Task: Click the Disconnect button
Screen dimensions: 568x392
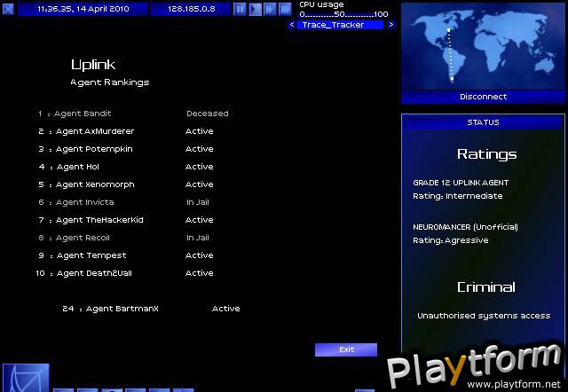Action: (483, 97)
